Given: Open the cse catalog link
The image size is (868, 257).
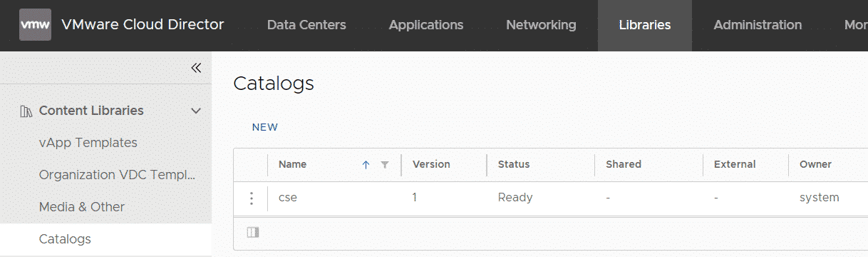Looking at the screenshot, I should point(288,198).
